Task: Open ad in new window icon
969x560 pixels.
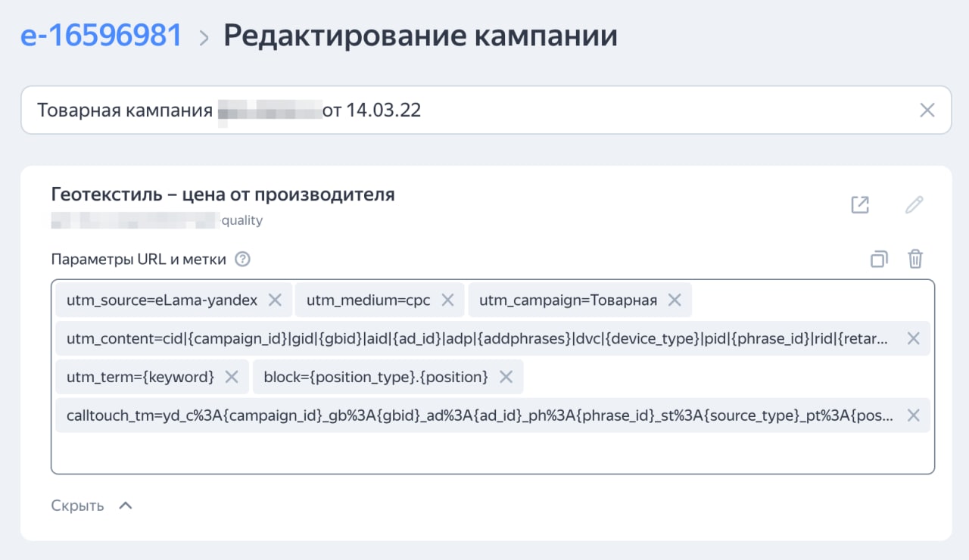Action: point(860,205)
